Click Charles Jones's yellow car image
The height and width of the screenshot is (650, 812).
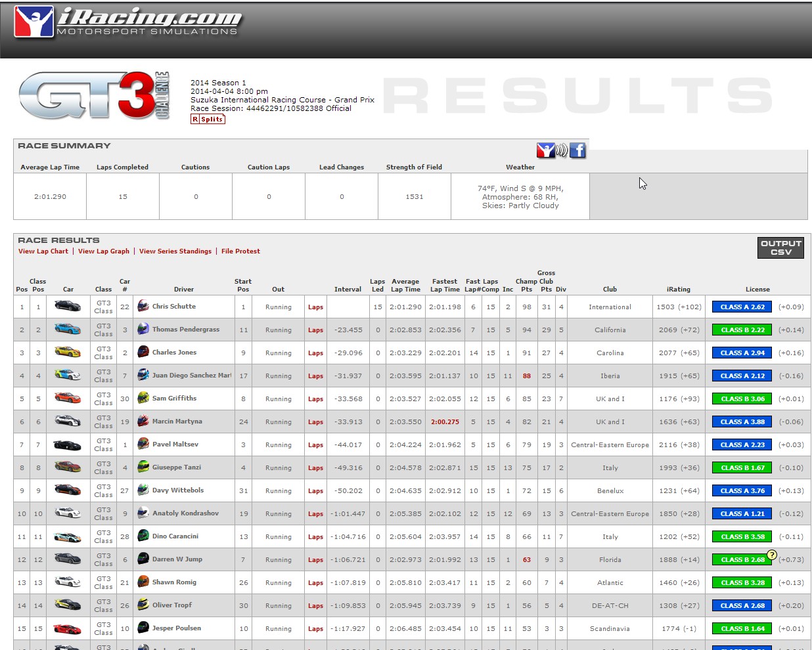coord(68,353)
